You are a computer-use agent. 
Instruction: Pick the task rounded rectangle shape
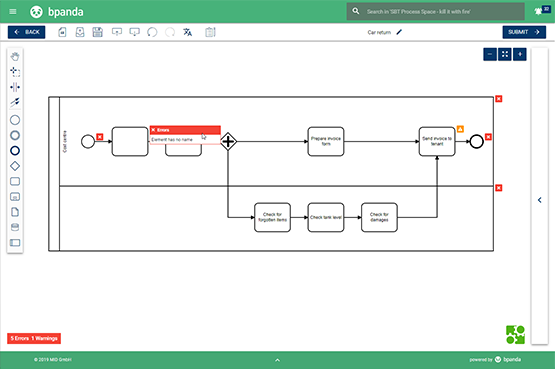click(15, 181)
